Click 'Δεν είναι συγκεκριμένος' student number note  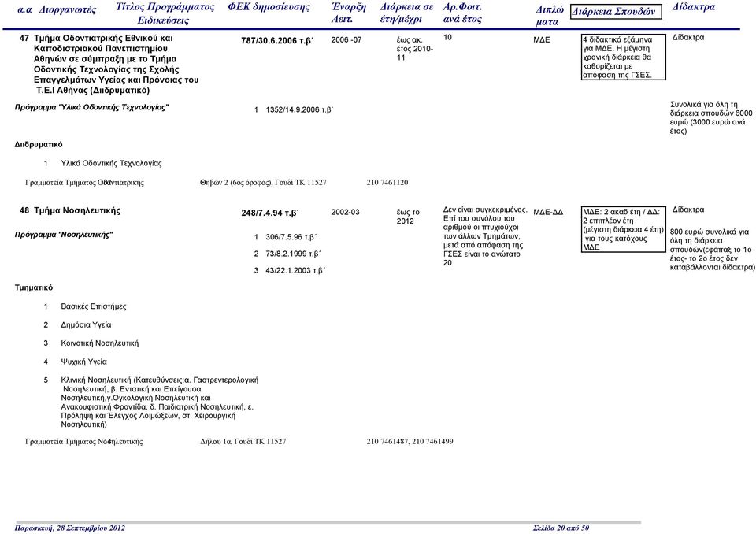pos(485,236)
